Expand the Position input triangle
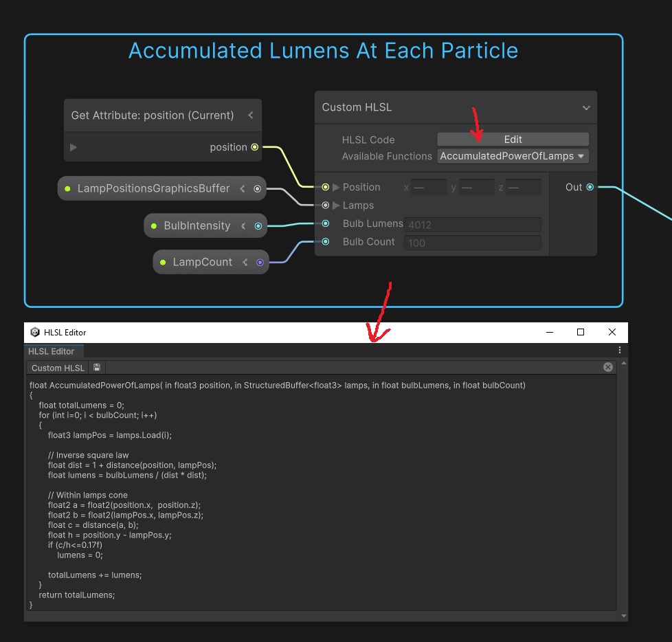Viewport: 672px width, 642px height. coord(336,187)
